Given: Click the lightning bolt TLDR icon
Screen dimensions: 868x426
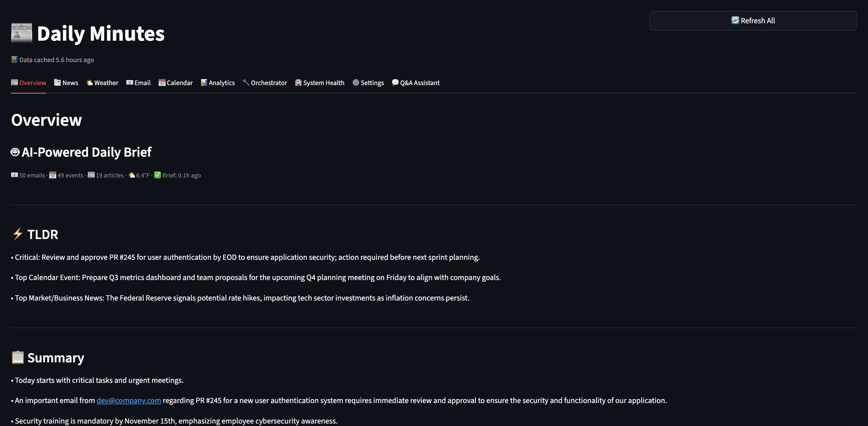Looking at the screenshot, I should tap(17, 234).
